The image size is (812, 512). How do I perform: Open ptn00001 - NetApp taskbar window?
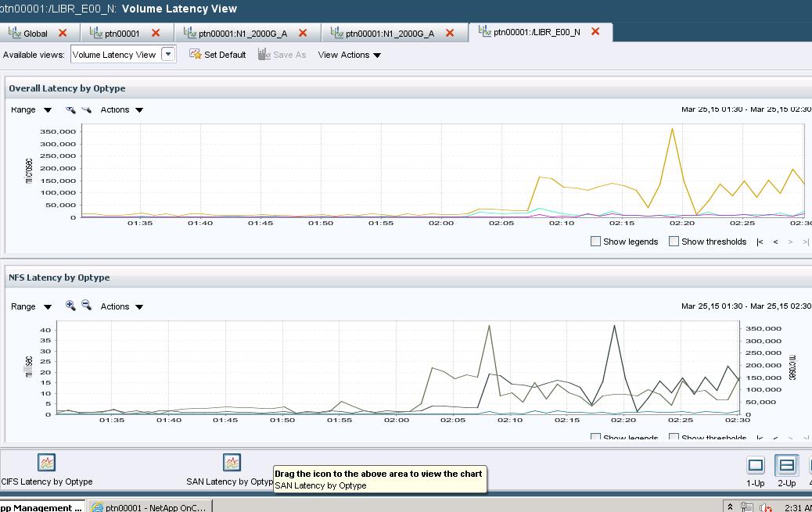(x=148, y=507)
